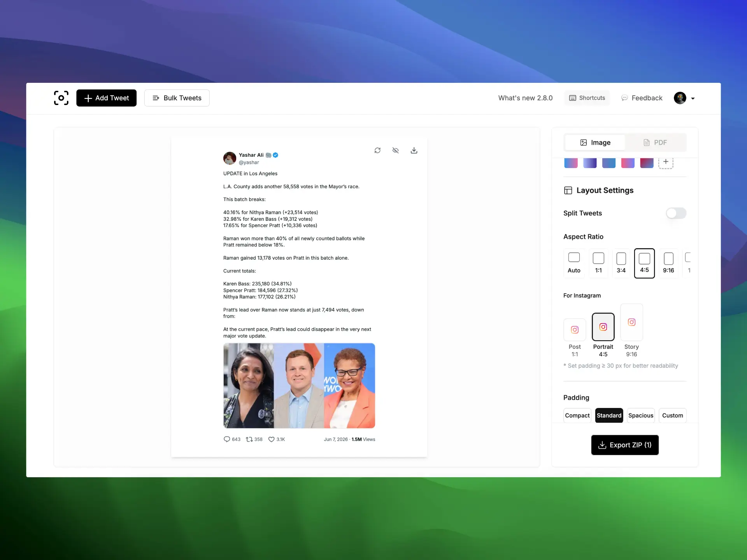Click the elephant emoji beside Yashar Ali
The height and width of the screenshot is (560, 747).
pos(268,155)
